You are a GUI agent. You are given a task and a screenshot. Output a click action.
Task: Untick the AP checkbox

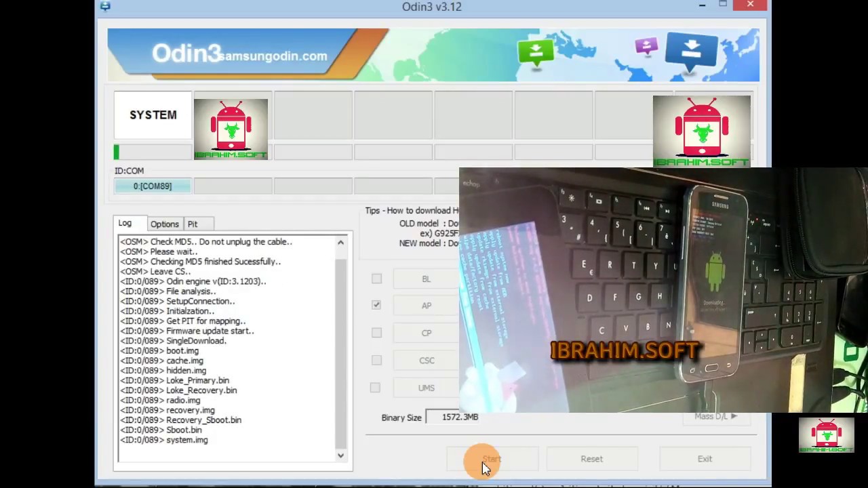pos(376,305)
